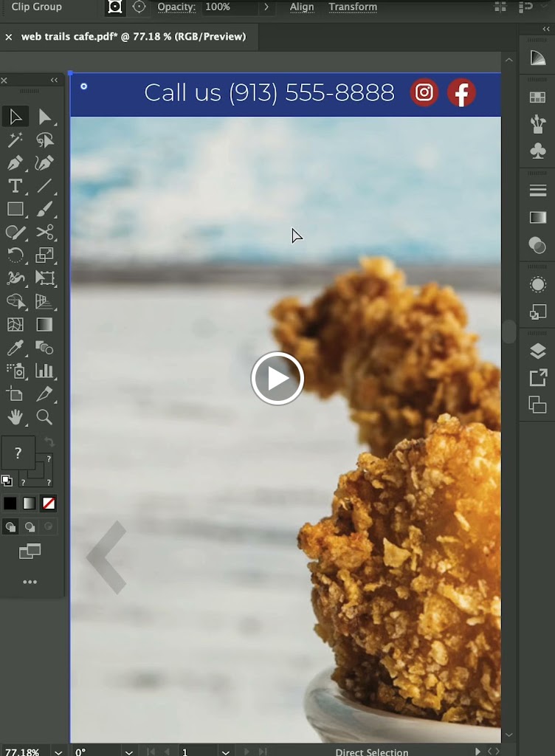Swap fill and stroke arrows
The width and height of the screenshot is (555, 756).
point(49,441)
